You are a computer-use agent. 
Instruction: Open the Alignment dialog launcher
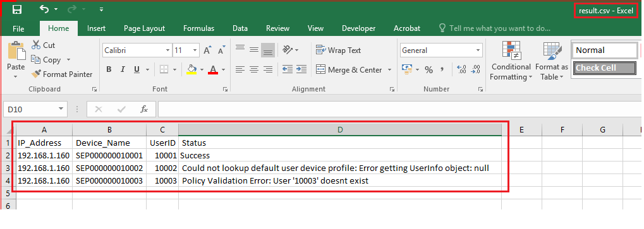coord(392,89)
